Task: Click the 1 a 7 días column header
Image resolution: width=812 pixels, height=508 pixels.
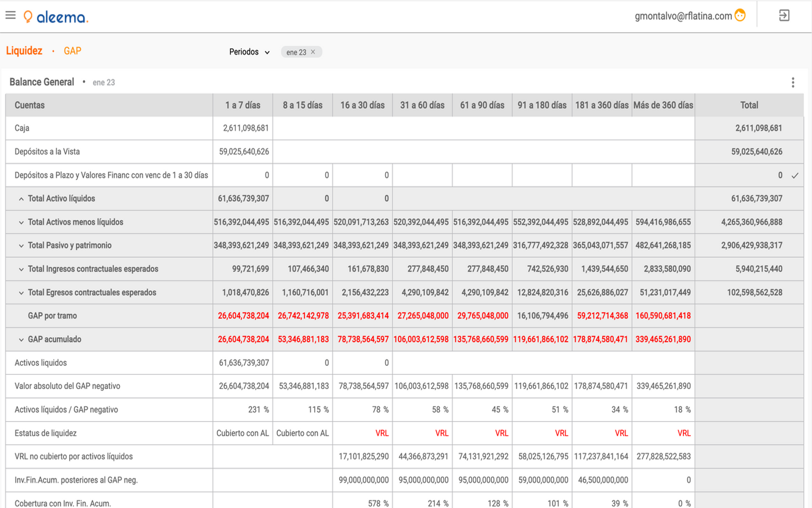Action: click(243, 105)
